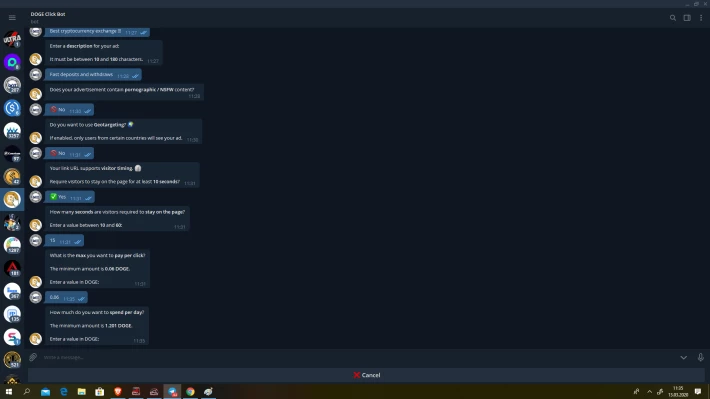Toggle the right side info panel
This screenshot has width=710, height=399.
point(687,18)
